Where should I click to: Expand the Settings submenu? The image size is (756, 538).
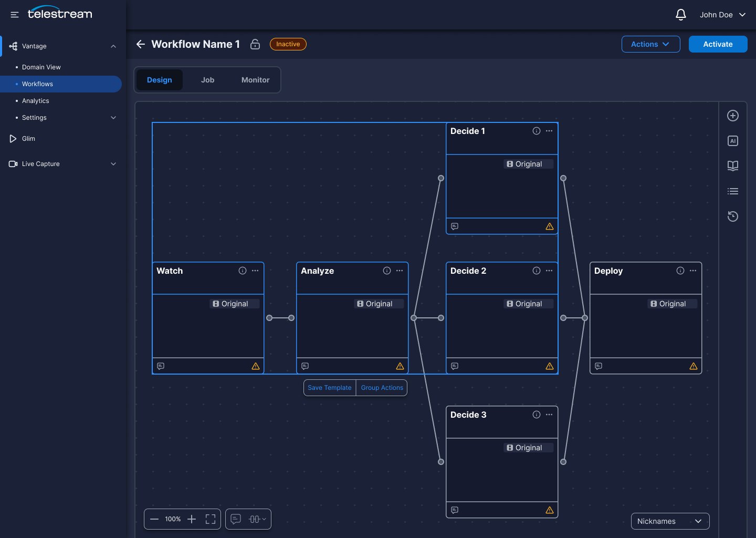[x=113, y=118]
